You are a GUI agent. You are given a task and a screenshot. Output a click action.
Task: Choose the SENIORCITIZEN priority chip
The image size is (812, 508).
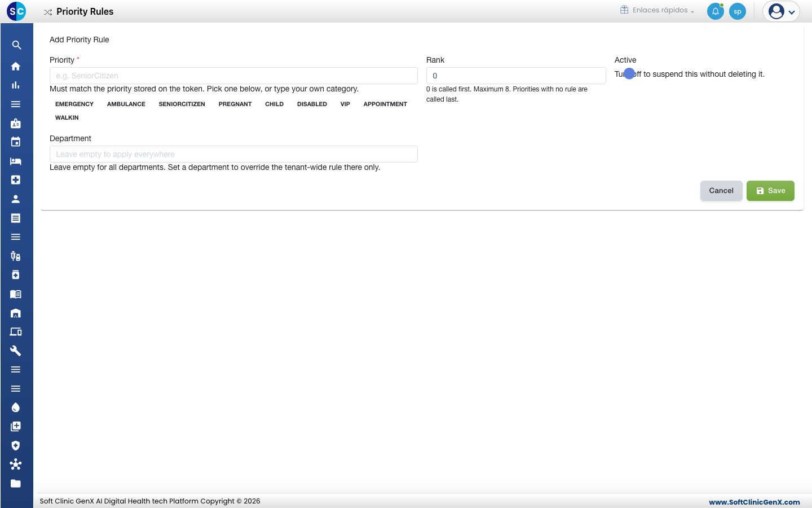tap(182, 104)
